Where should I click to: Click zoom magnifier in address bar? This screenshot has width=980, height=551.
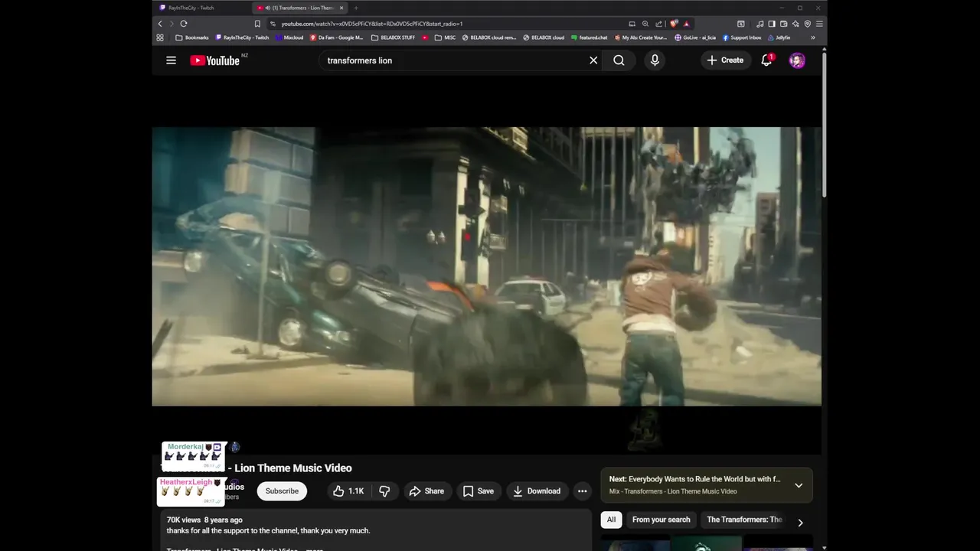tap(645, 24)
